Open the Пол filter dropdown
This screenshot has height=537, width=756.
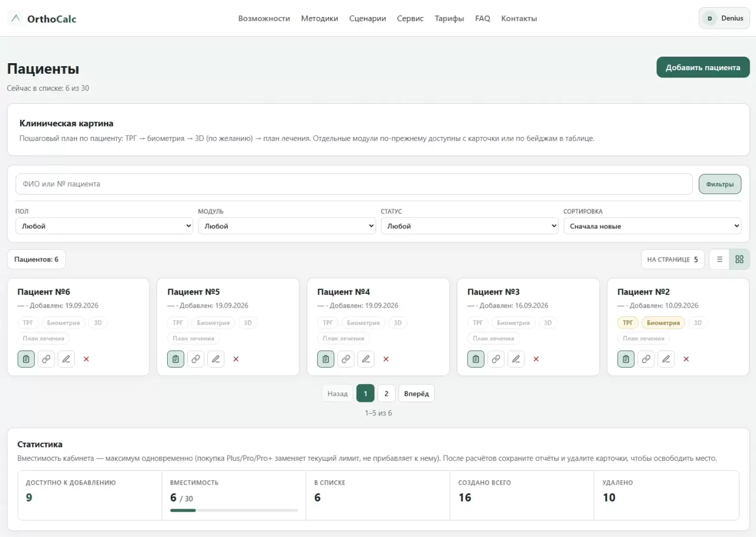click(104, 226)
